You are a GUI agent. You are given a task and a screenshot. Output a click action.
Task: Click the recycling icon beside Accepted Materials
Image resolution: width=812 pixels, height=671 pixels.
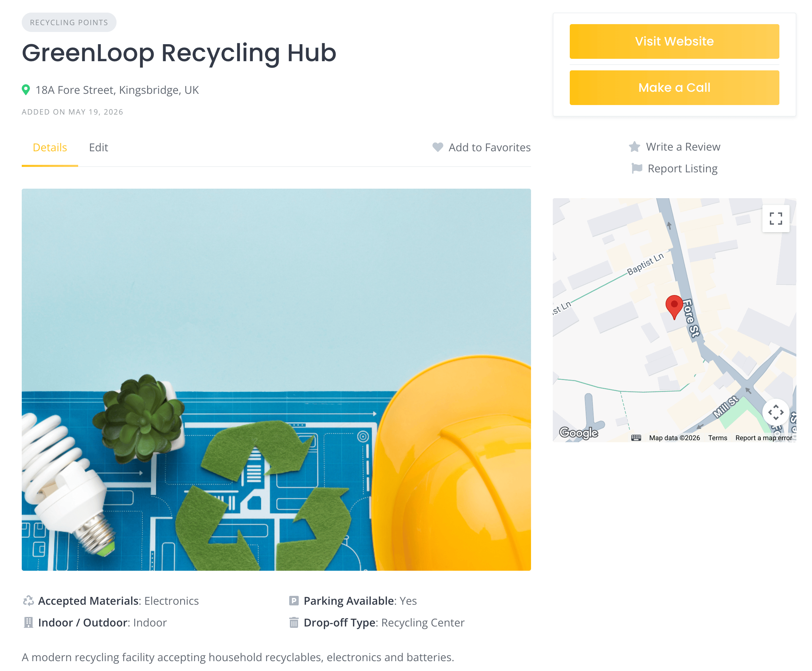coord(28,600)
